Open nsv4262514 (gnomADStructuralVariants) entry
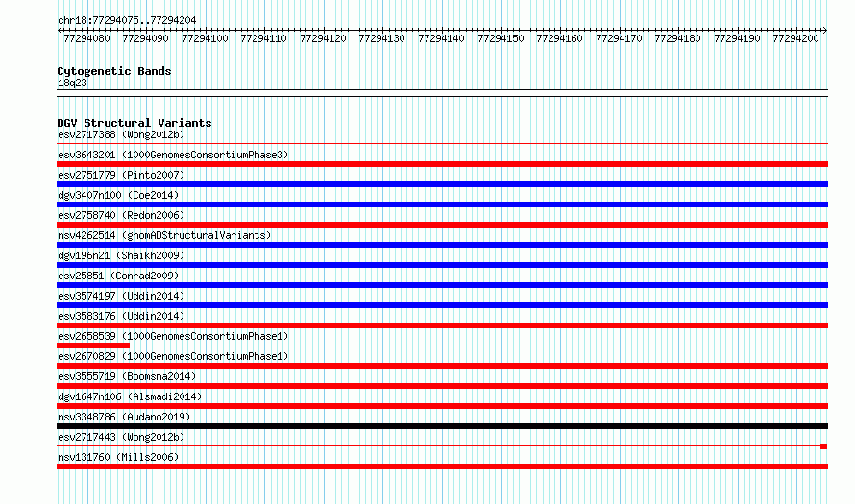 click(x=164, y=235)
